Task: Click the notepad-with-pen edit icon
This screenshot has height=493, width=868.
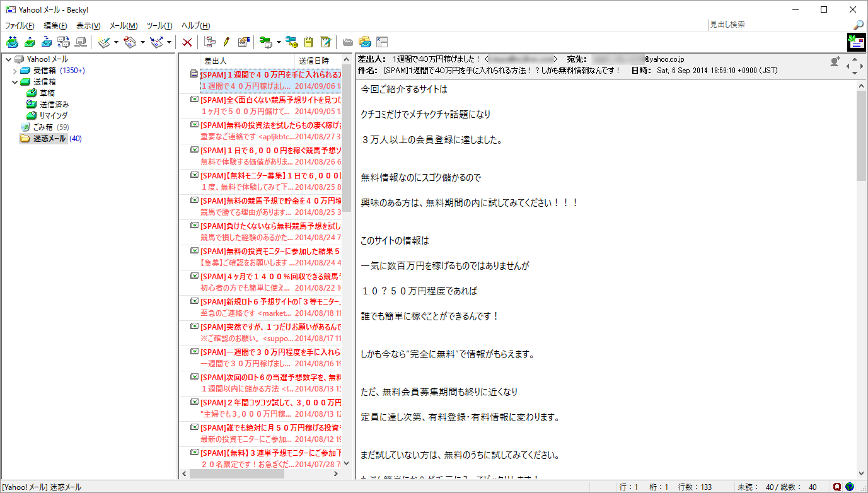Action: [x=325, y=42]
